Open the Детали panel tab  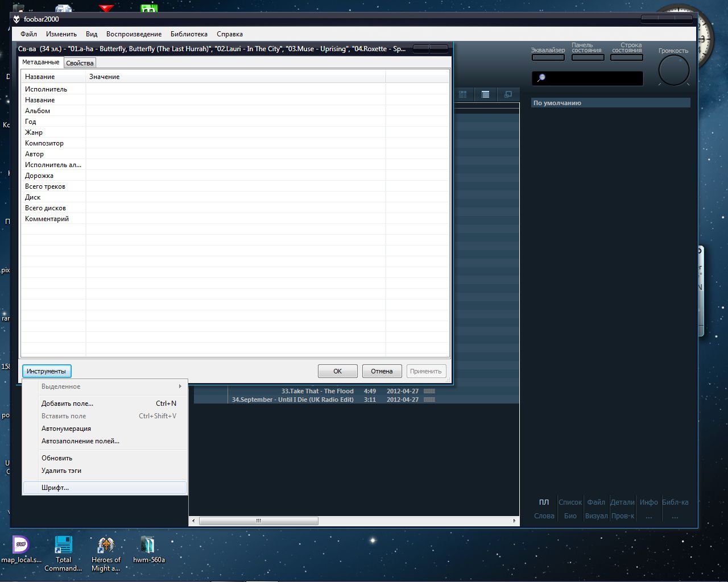click(622, 502)
